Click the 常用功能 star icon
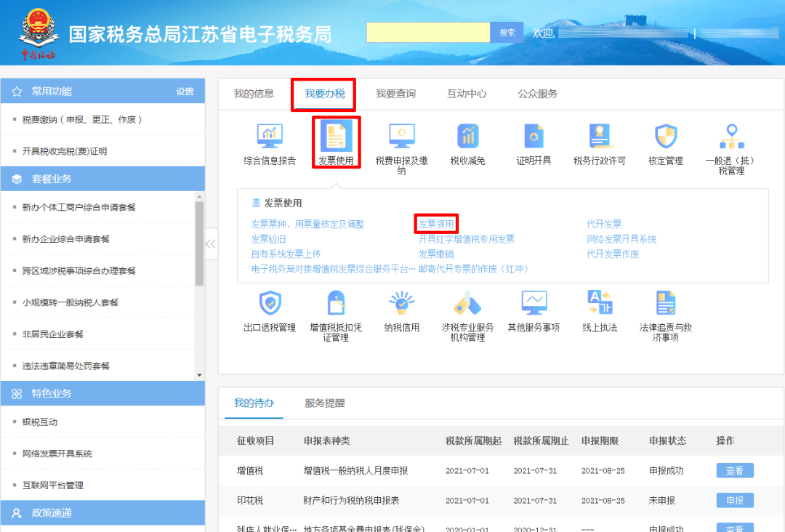The height and width of the screenshot is (532, 785). point(17,92)
